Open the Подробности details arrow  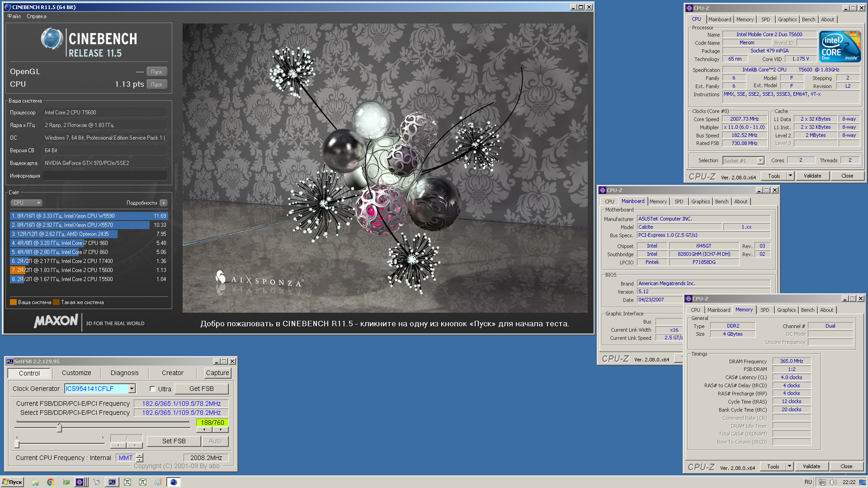[x=164, y=203]
